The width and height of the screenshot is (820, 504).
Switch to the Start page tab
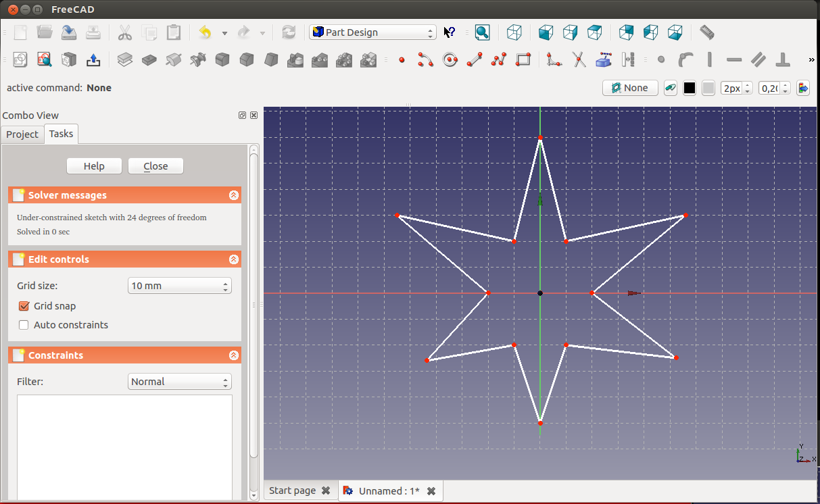pyautogui.click(x=292, y=490)
